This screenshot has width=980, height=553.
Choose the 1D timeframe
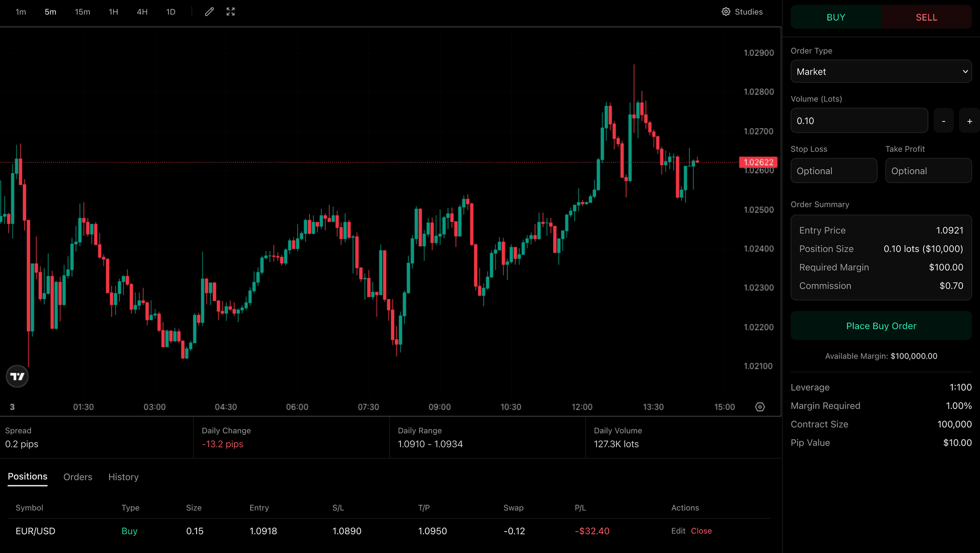click(171, 12)
